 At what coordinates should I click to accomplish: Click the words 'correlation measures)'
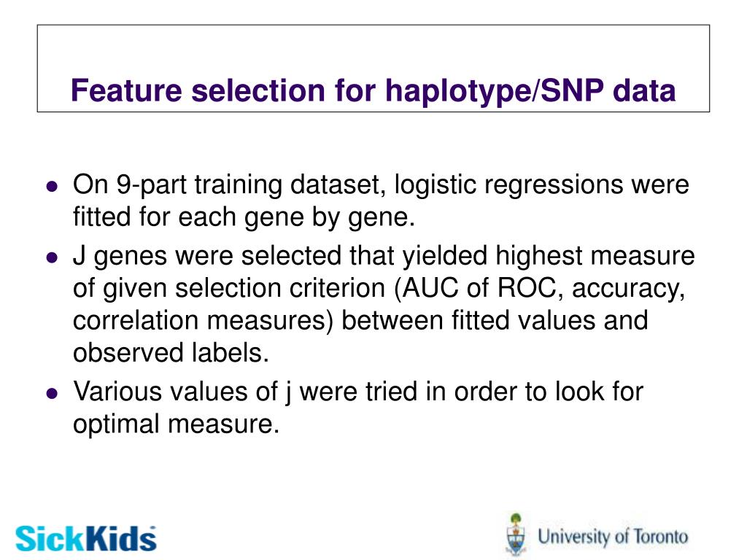pyautogui.click(x=203, y=321)
